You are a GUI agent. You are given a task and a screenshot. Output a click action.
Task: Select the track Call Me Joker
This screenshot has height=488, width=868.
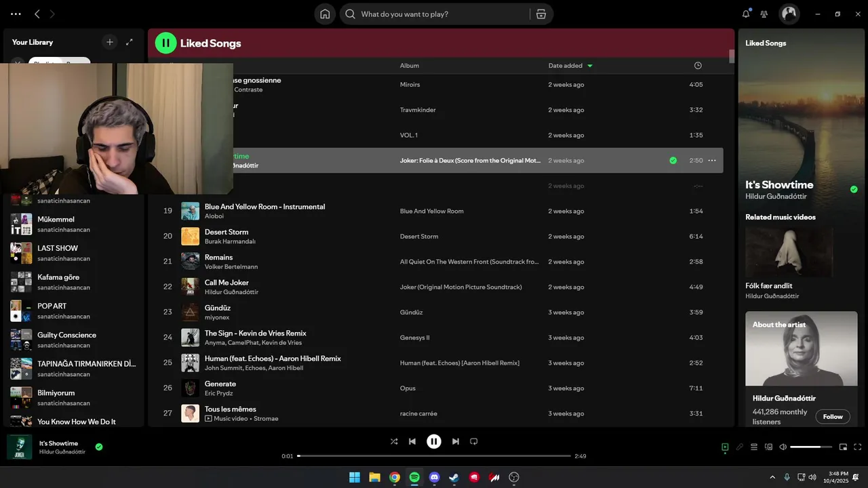pyautogui.click(x=226, y=283)
